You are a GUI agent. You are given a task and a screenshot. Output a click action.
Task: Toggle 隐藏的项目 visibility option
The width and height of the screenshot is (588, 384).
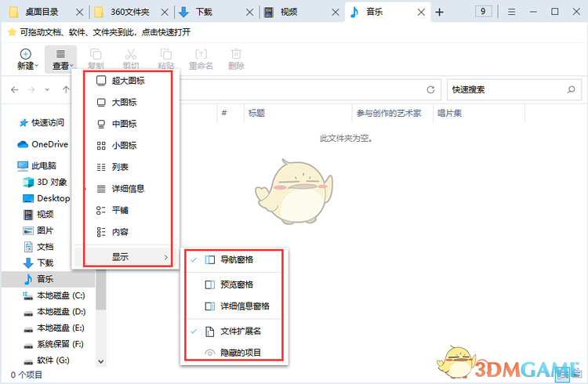click(234, 353)
